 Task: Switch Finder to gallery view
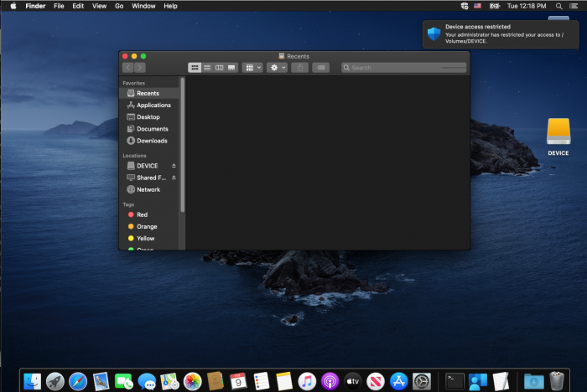pos(231,67)
